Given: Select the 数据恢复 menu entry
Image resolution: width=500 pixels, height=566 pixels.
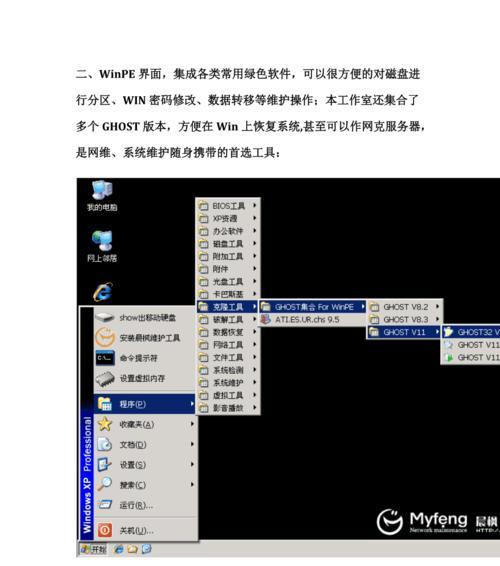Looking at the screenshot, I should tap(228, 332).
